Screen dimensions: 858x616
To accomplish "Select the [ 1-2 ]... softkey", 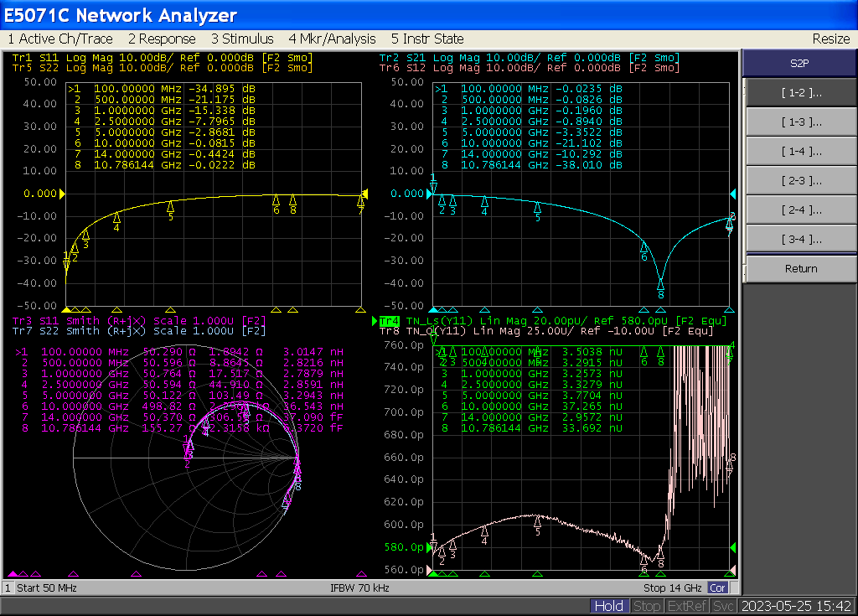I will click(801, 92).
